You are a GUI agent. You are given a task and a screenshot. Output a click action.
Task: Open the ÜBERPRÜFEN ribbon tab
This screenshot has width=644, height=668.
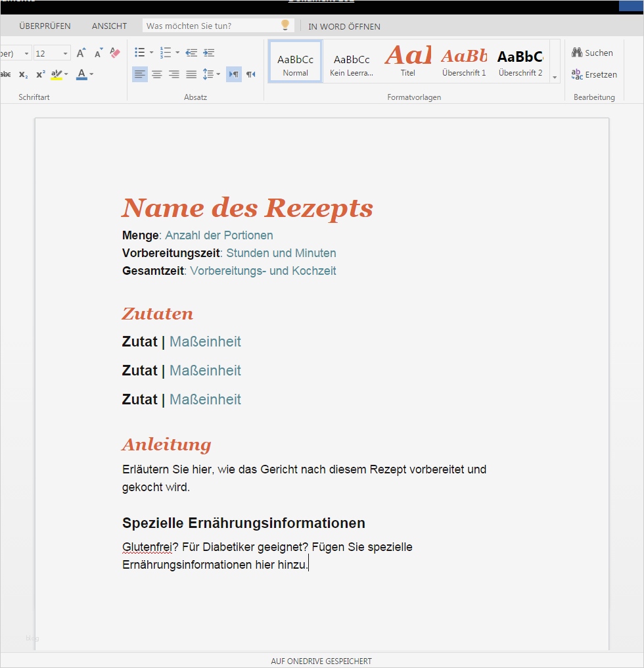44,26
